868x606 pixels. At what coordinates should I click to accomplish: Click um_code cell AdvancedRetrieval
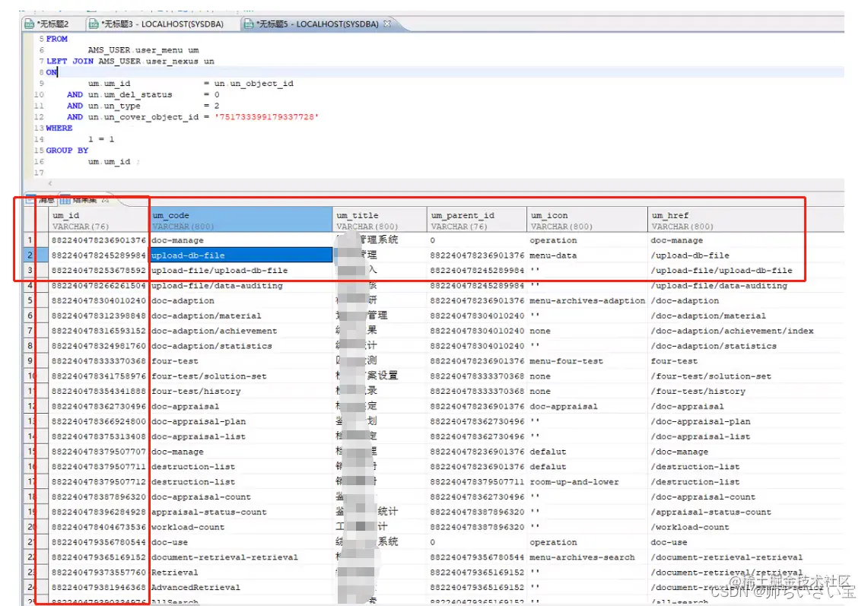tap(241, 588)
